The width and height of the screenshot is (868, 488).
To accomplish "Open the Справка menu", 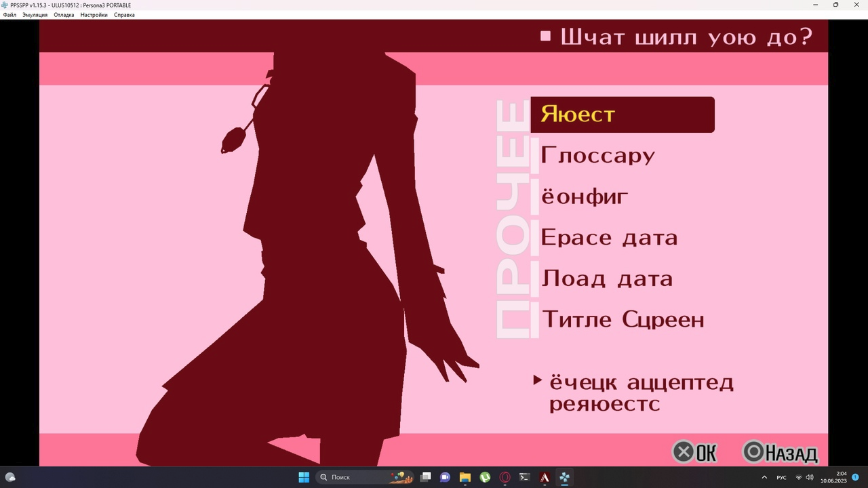I will click(124, 15).
